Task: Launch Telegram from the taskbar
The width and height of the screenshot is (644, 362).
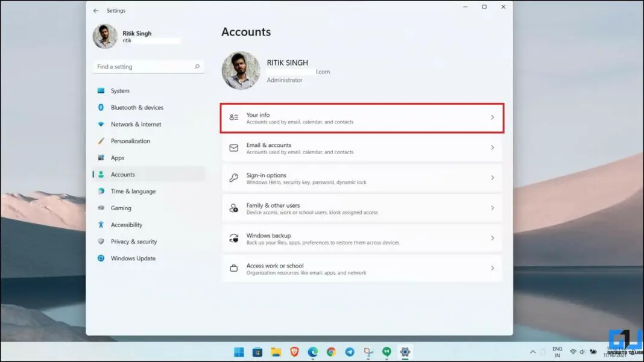Action: [349, 352]
